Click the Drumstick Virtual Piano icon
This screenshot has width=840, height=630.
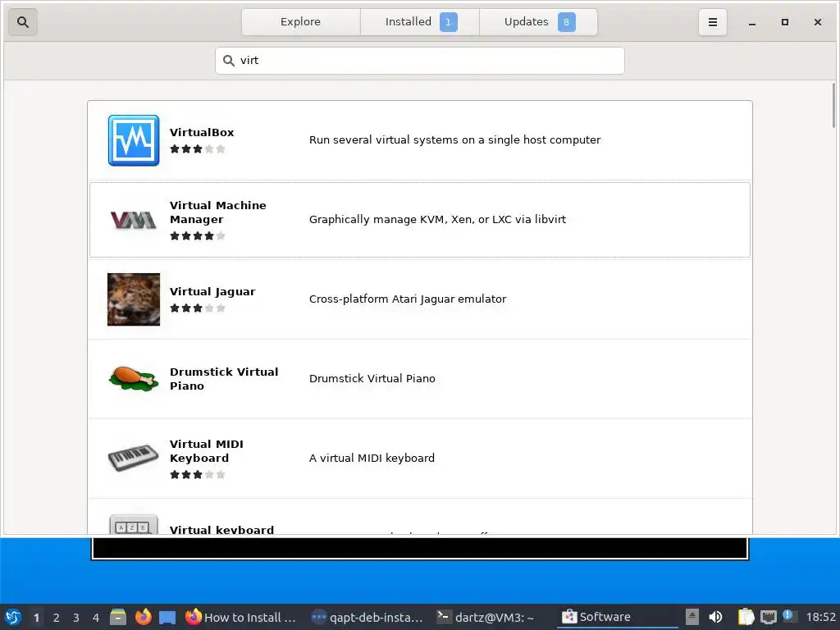134,378
